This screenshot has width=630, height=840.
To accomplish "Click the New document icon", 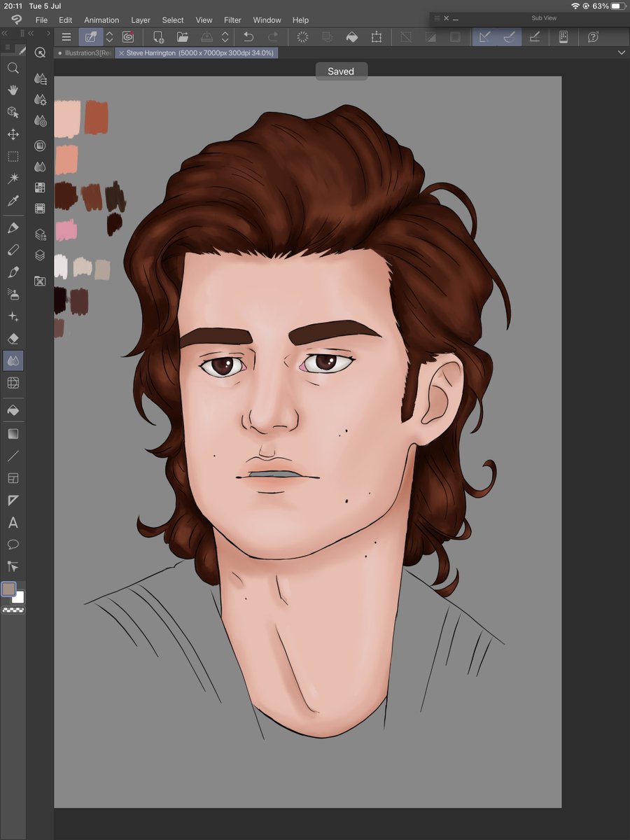I will tap(159, 37).
